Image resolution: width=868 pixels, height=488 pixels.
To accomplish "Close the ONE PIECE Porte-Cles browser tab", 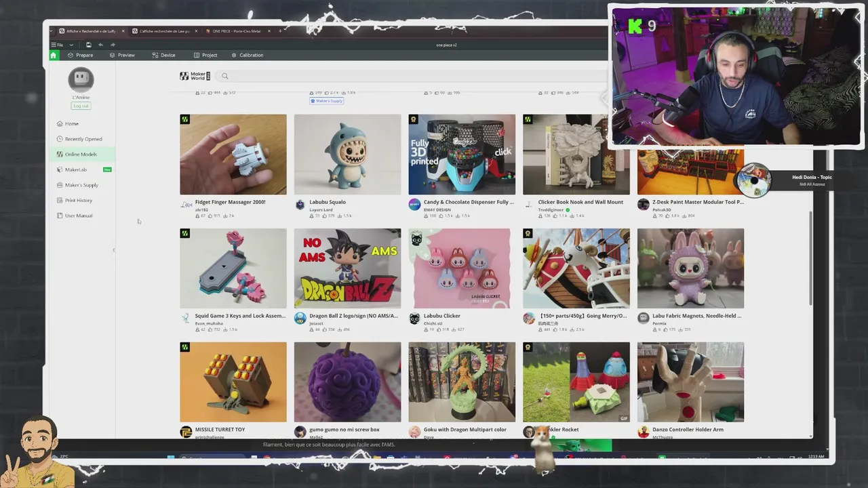I will click(x=269, y=30).
